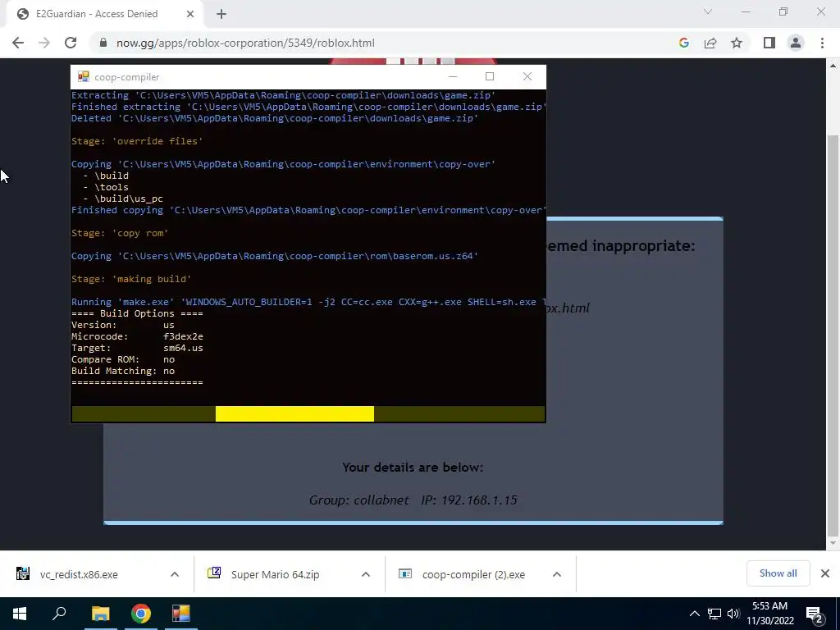Image resolution: width=840 pixels, height=630 pixels.
Task: Open the coop-compiler (2).exe download
Action: [473, 574]
